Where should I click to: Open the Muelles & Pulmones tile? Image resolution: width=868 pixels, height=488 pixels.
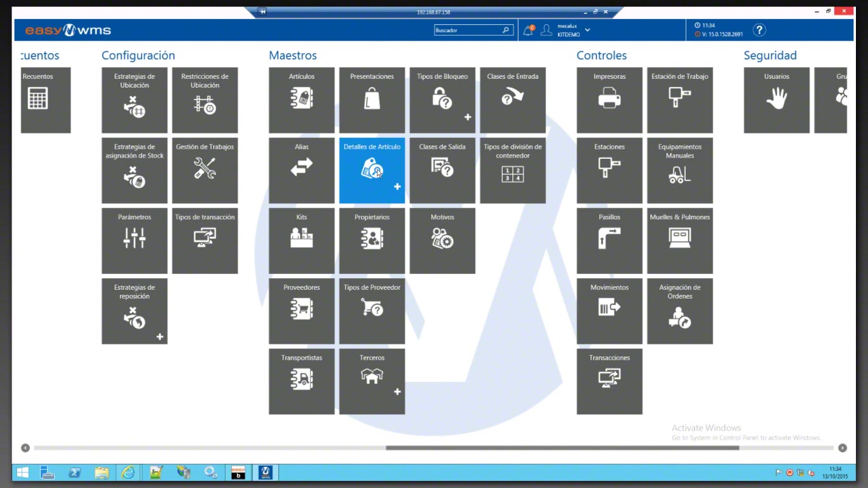coord(680,241)
